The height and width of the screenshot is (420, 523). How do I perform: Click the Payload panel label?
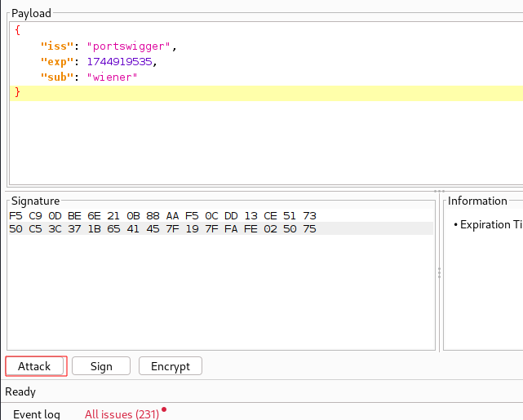(x=31, y=13)
